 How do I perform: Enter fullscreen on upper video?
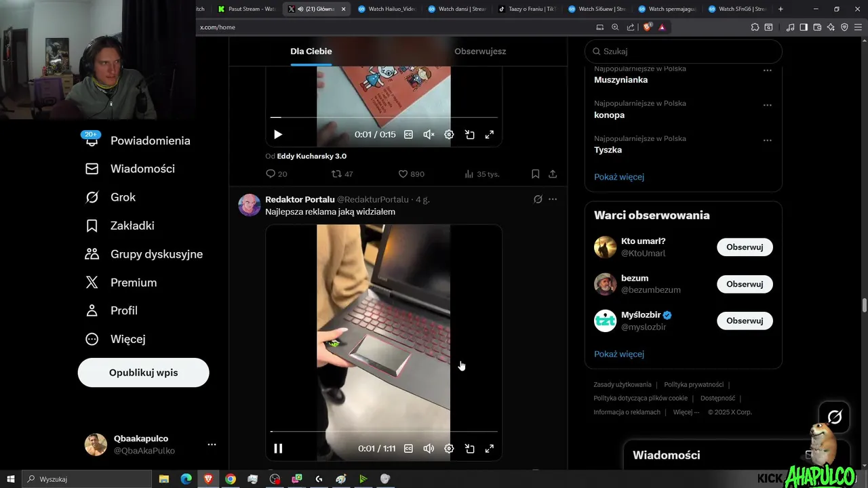point(489,135)
